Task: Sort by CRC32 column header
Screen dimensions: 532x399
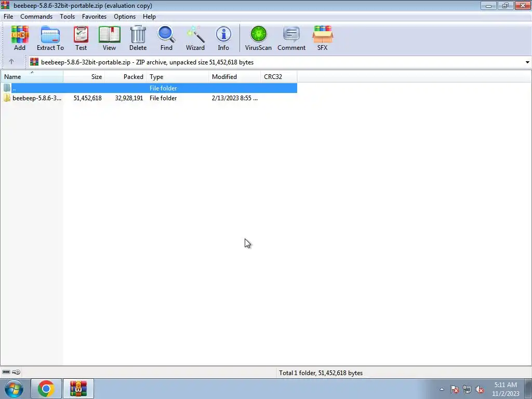Action: coord(279,77)
